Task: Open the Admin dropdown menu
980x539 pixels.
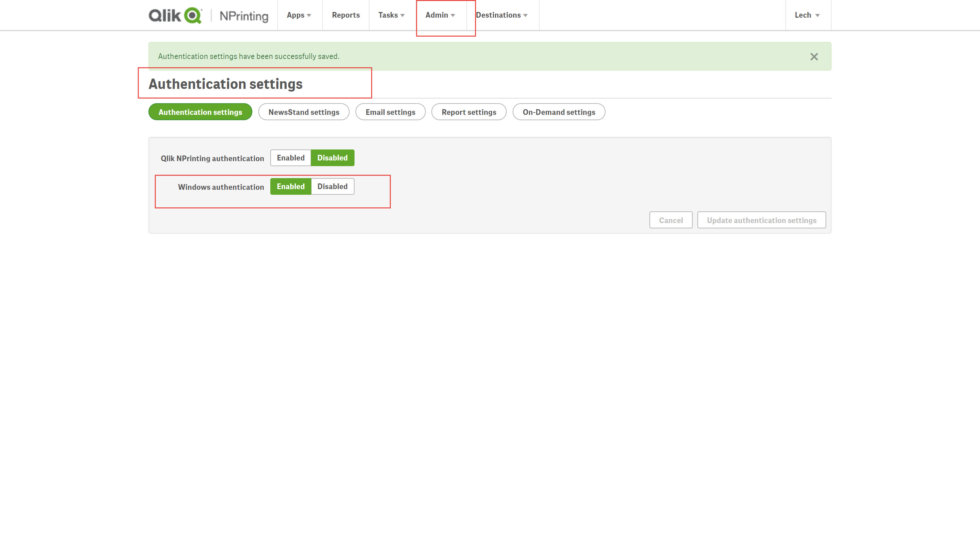Action: tap(440, 15)
